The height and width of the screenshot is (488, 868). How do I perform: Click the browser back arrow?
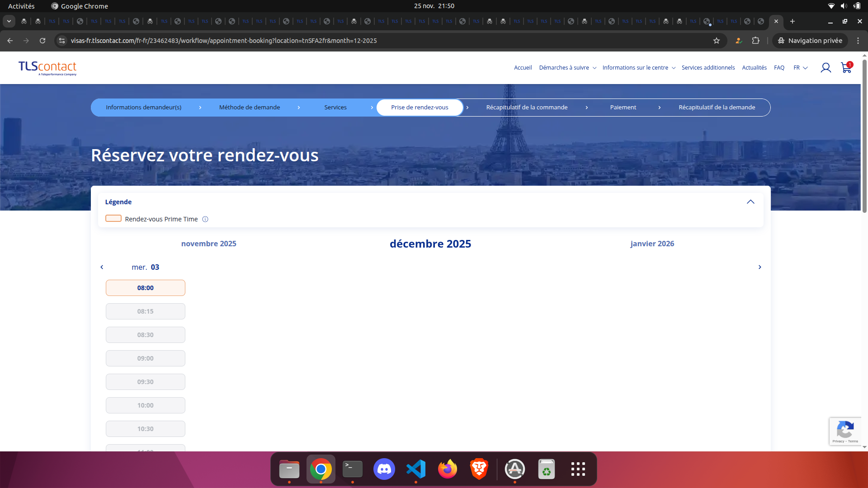9,41
